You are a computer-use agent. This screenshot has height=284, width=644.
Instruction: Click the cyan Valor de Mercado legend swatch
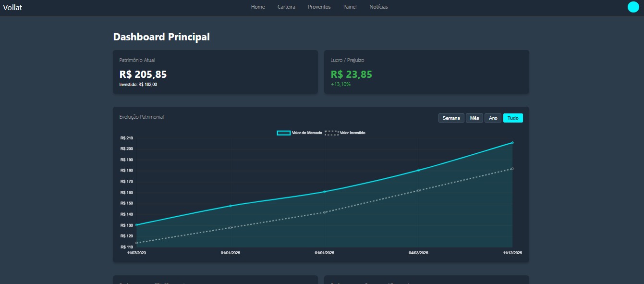283,133
